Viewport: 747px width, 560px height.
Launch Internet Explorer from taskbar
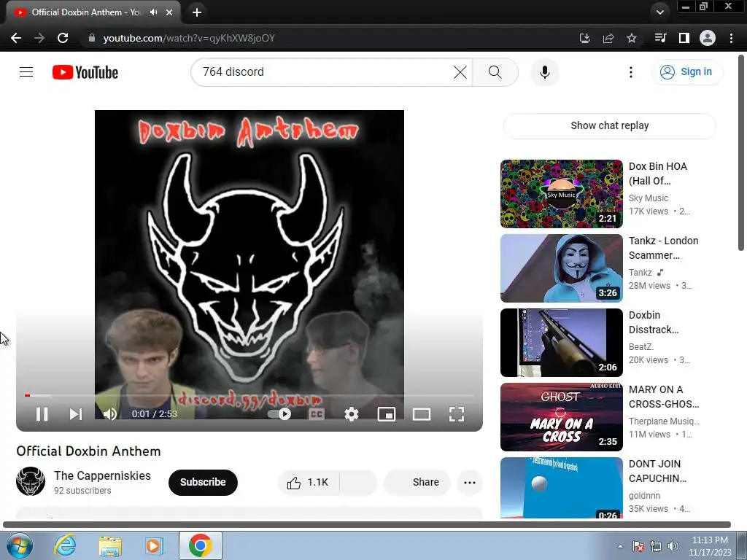[65, 545]
